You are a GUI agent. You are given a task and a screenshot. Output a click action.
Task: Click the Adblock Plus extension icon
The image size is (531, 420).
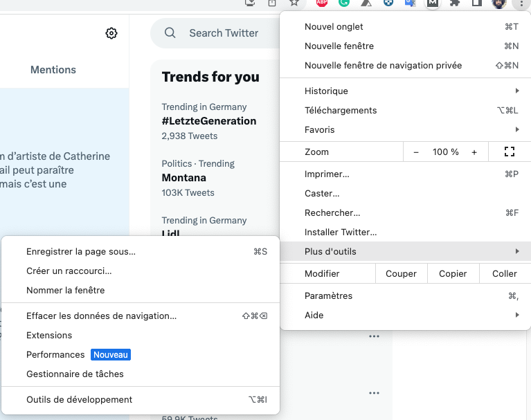322,3
